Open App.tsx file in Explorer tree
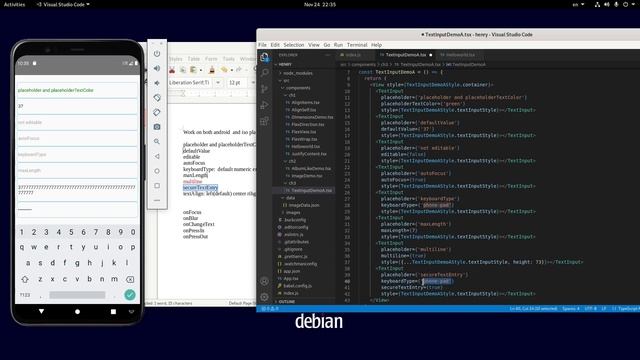Viewport: 640px width, 360px height. coord(291,278)
